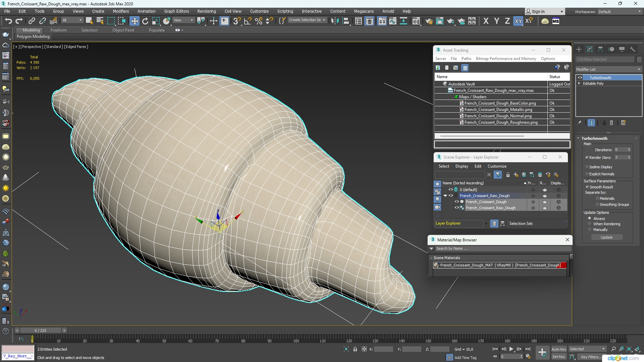The width and height of the screenshot is (644, 362).
Task: Select the TurboSmooth modifier icon
Action: (x=580, y=77)
